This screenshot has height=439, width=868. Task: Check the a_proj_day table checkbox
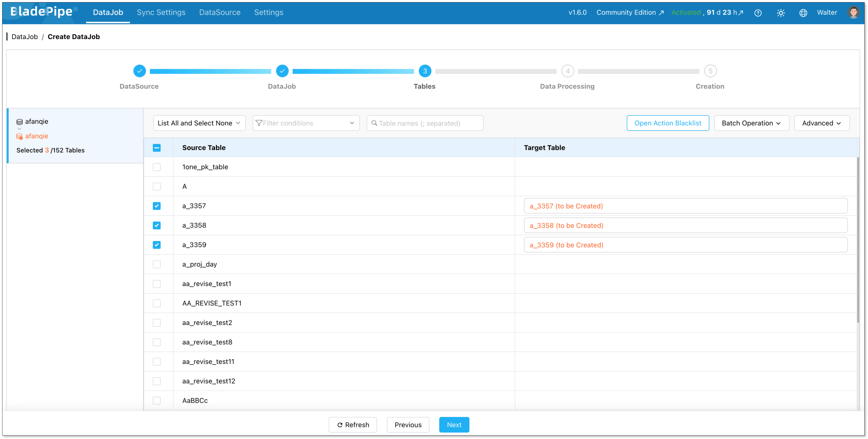(x=157, y=265)
